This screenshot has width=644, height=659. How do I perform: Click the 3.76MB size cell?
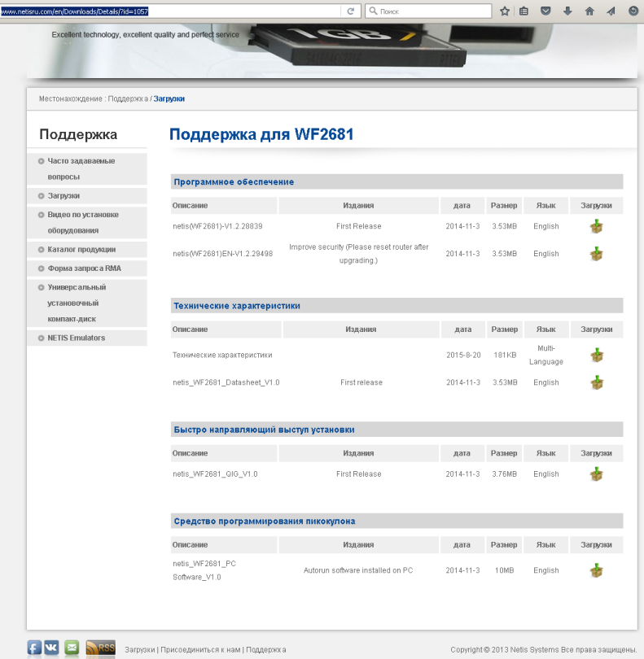pos(504,474)
